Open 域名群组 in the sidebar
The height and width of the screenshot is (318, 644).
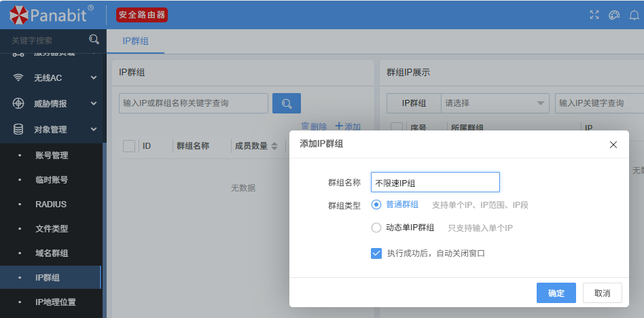pos(52,253)
